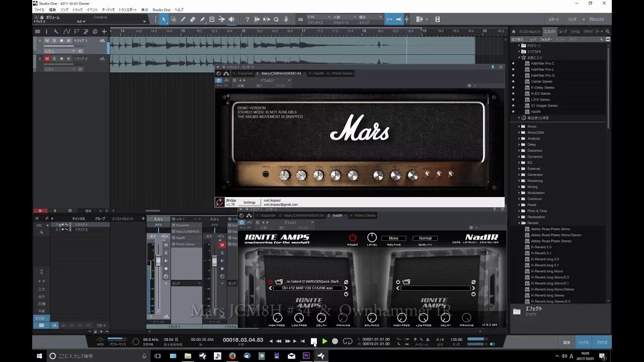The height and width of the screenshot is (362, 644).
Task: Click the jBridge Settings button
Action: click(250, 202)
